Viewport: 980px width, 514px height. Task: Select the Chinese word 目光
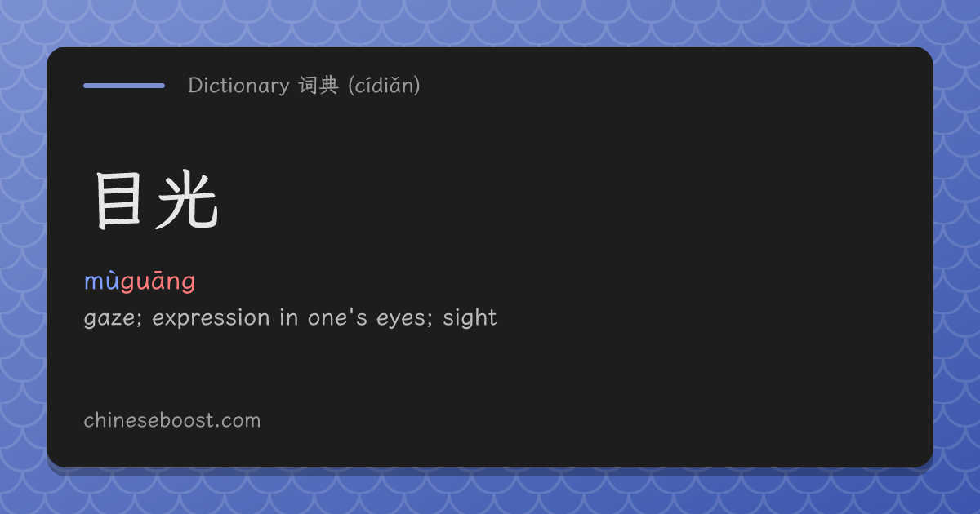[156, 201]
